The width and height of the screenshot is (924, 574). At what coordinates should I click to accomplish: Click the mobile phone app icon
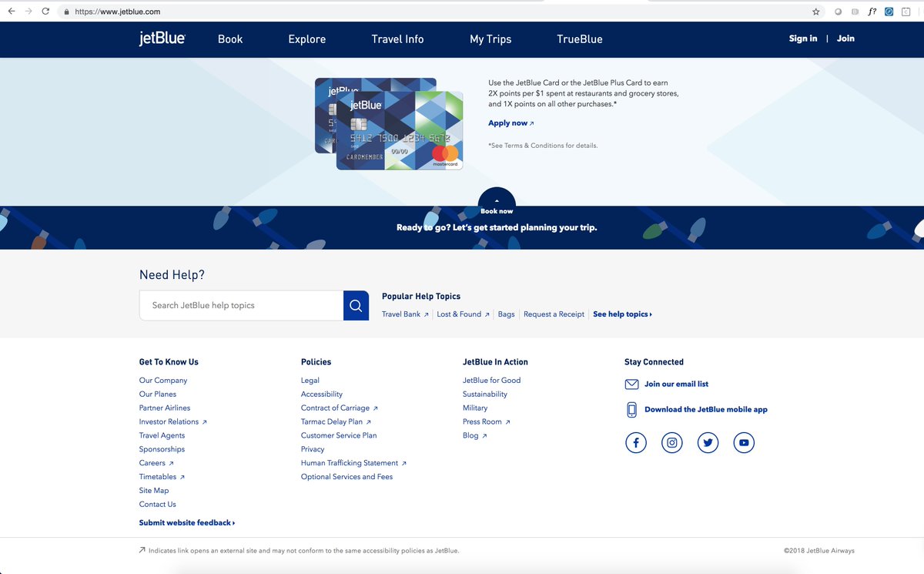click(x=631, y=410)
